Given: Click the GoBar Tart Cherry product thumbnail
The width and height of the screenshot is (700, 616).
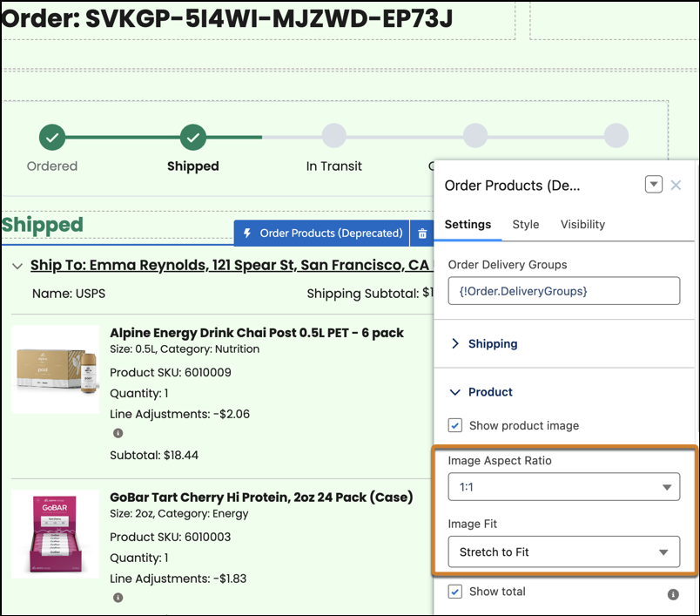Looking at the screenshot, I should click(x=56, y=534).
